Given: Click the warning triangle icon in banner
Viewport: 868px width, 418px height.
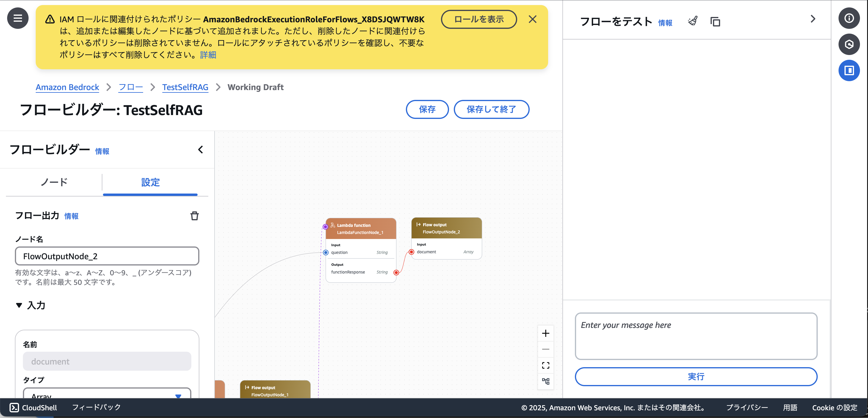Looking at the screenshot, I should coord(50,19).
